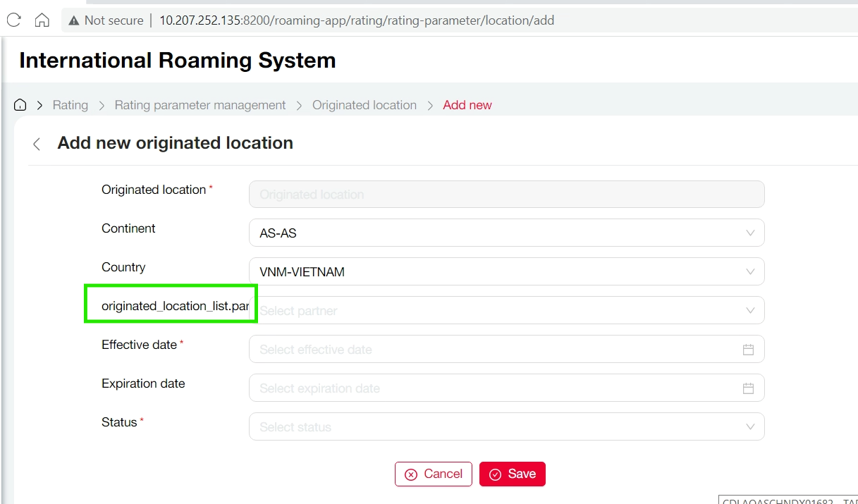
Task: Navigate to Originated location breadcrumb
Action: 364,105
